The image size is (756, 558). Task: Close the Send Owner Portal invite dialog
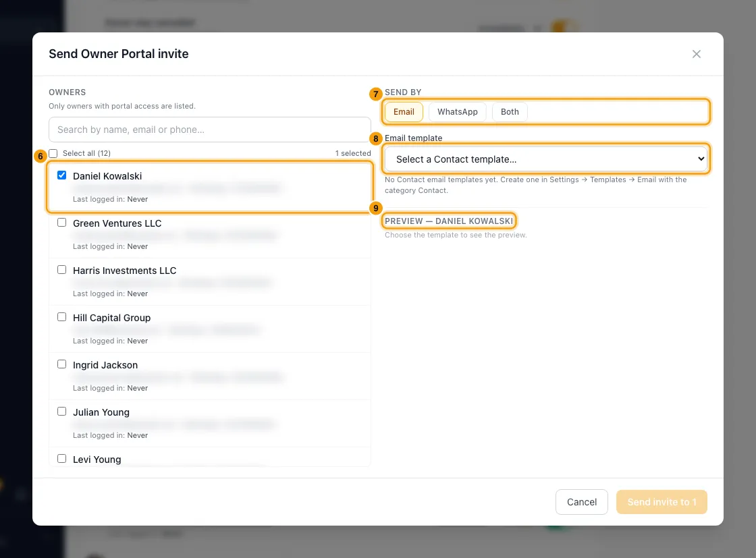click(696, 54)
